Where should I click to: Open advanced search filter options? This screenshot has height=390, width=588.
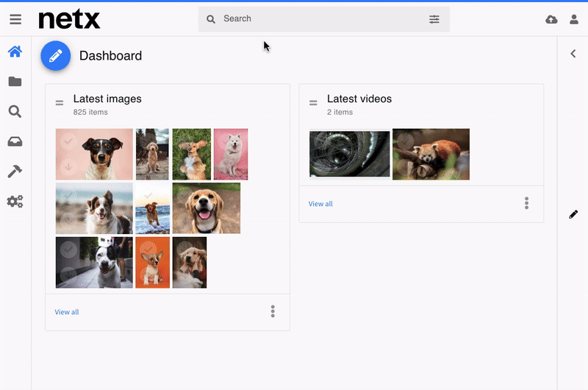(434, 19)
